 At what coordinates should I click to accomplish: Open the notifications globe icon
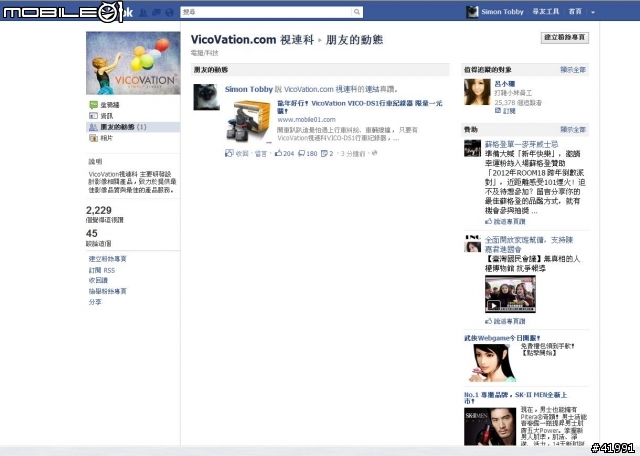tap(169, 13)
